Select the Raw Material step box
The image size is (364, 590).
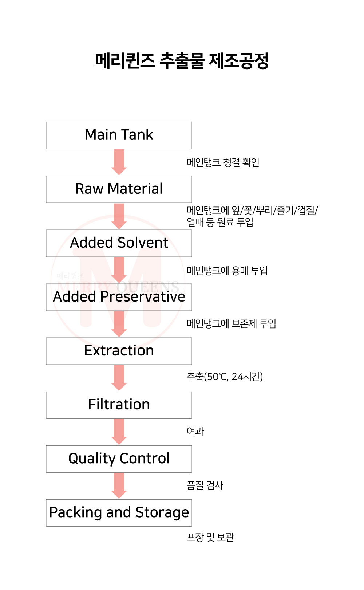[x=119, y=189]
